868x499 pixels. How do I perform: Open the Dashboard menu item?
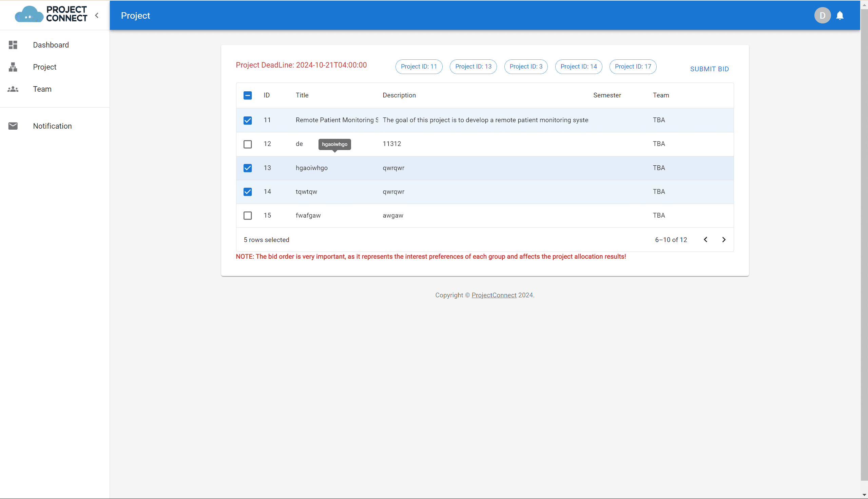click(x=51, y=45)
